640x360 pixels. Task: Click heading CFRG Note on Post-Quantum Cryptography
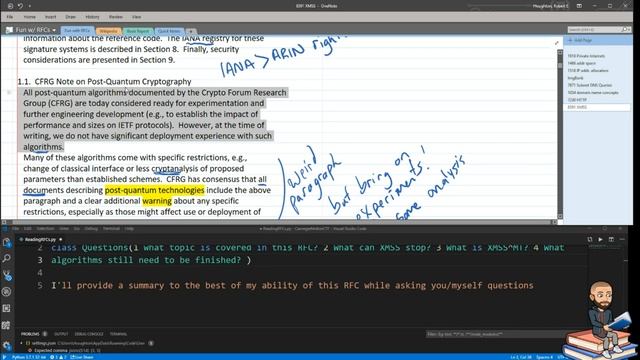tap(113, 82)
